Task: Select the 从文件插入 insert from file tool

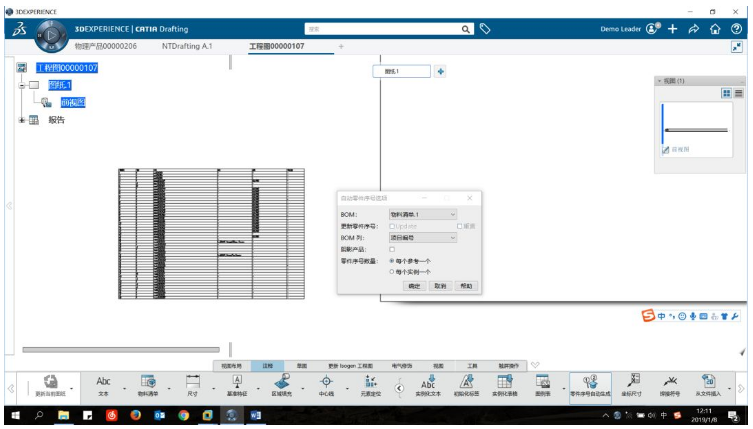Action: [x=708, y=386]
